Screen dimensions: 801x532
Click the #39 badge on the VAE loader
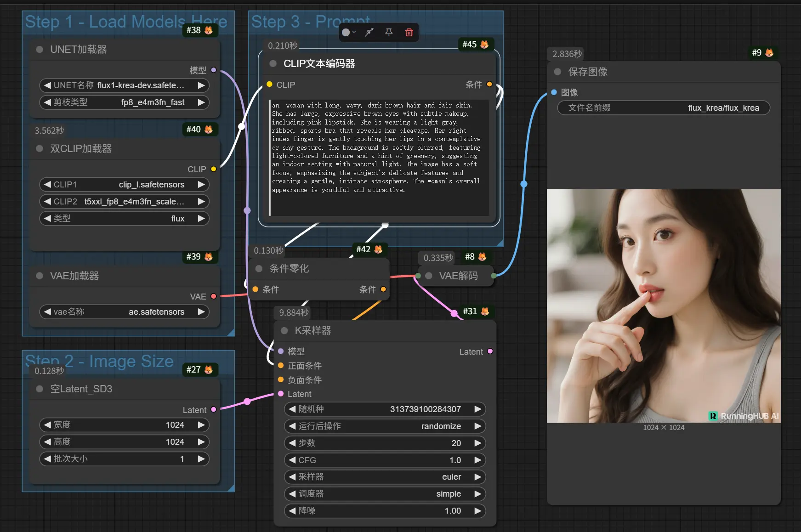pyautogui.click(x=199, y=256)
